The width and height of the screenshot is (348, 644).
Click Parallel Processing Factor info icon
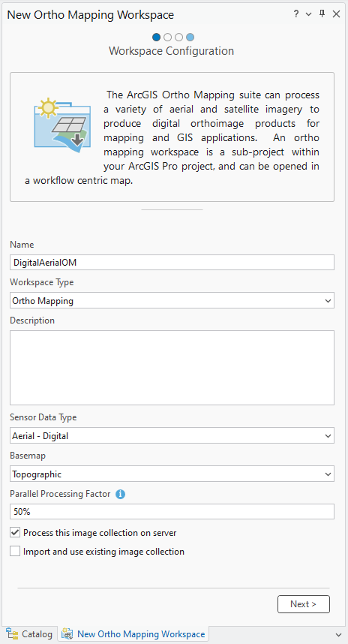120,494
